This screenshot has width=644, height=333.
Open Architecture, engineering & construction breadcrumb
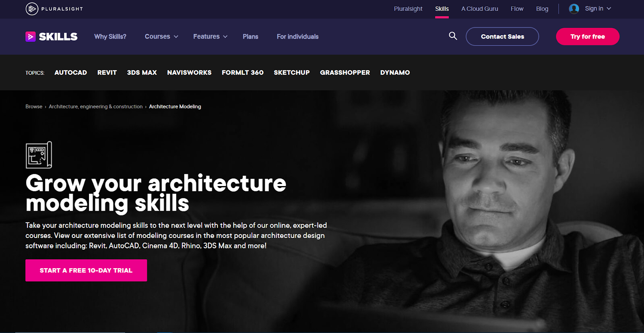[x=96, y=106]
